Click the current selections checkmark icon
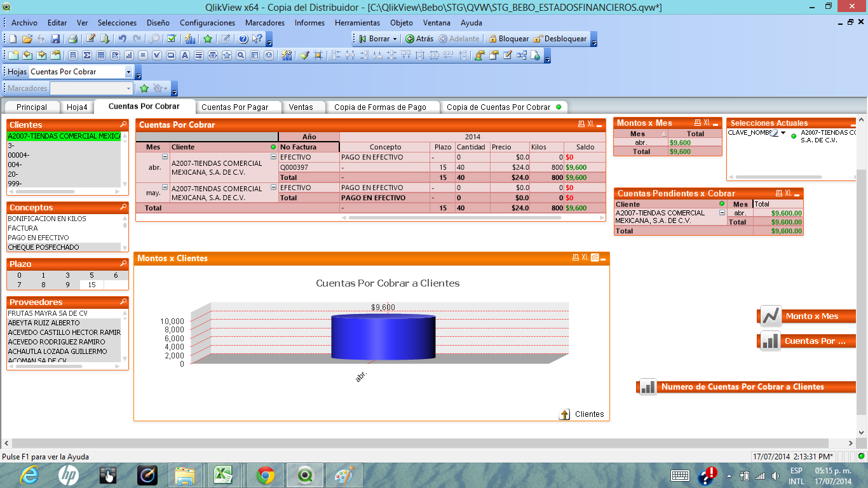This screenshot has width=868, height=488. click(x=172, y=39)
